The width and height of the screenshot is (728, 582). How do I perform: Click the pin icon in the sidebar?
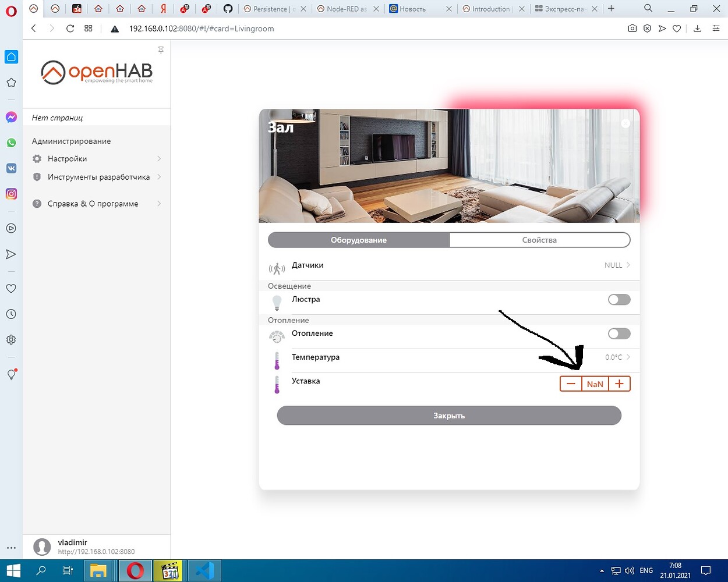pyautogui.click(x=161, y=51)
